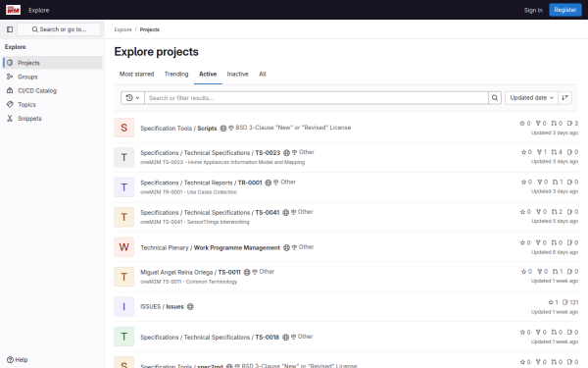The image size is (588, 368).
Task: Click the magnifier search button
Action: [x=495, y=97]
